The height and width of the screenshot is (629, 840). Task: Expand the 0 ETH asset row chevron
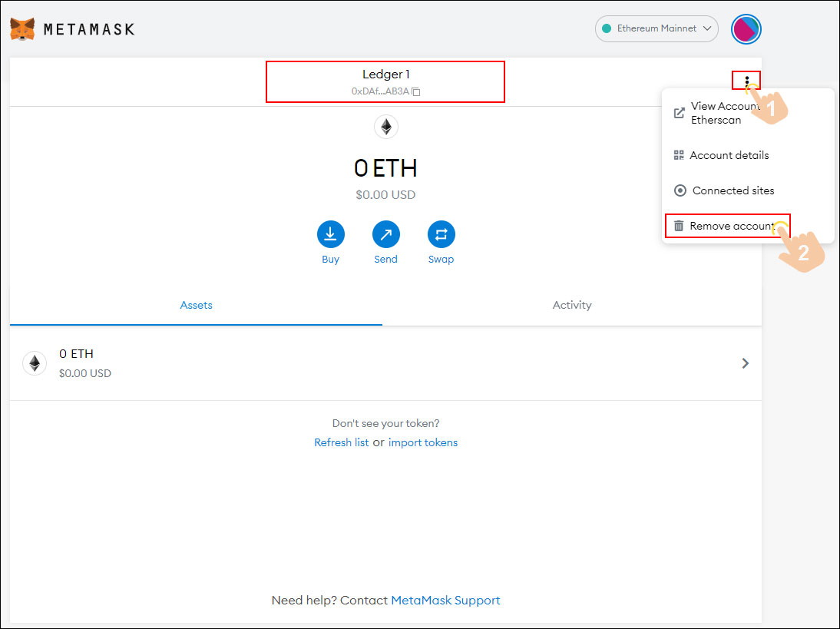point(744,363)
